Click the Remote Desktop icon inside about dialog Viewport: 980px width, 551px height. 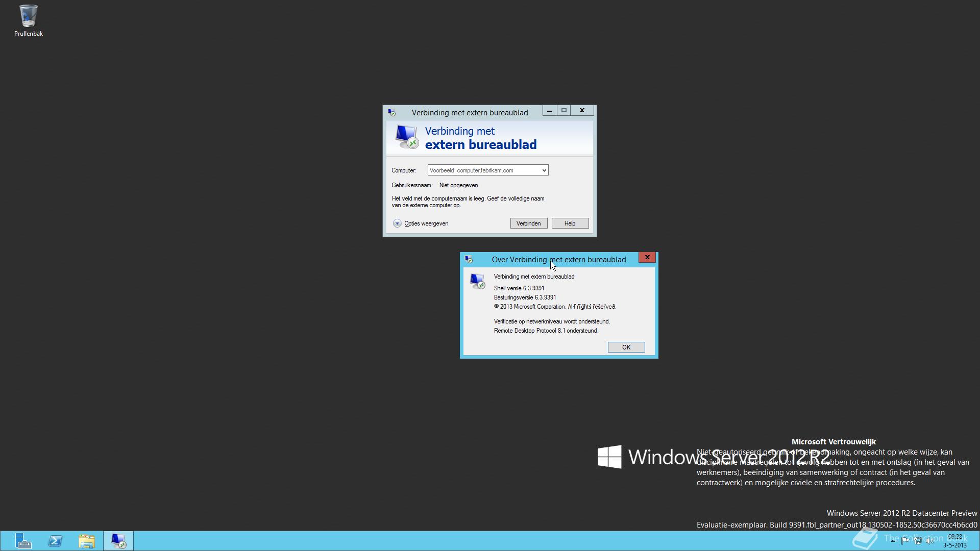477,281
